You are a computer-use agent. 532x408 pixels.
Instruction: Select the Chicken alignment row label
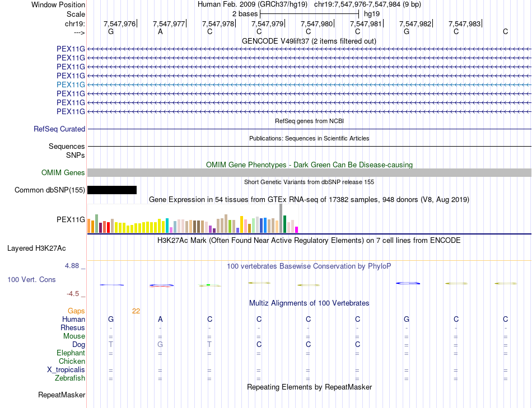72,361
